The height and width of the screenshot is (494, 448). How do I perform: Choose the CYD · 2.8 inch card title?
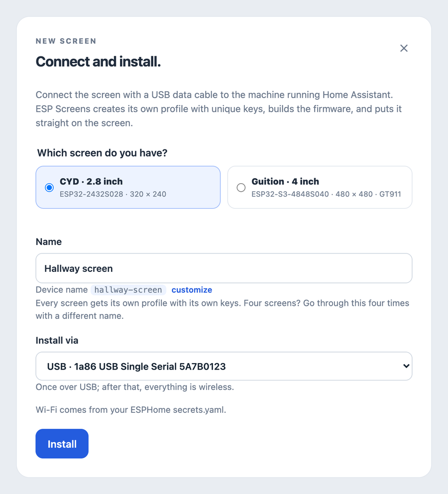[91, 181]
